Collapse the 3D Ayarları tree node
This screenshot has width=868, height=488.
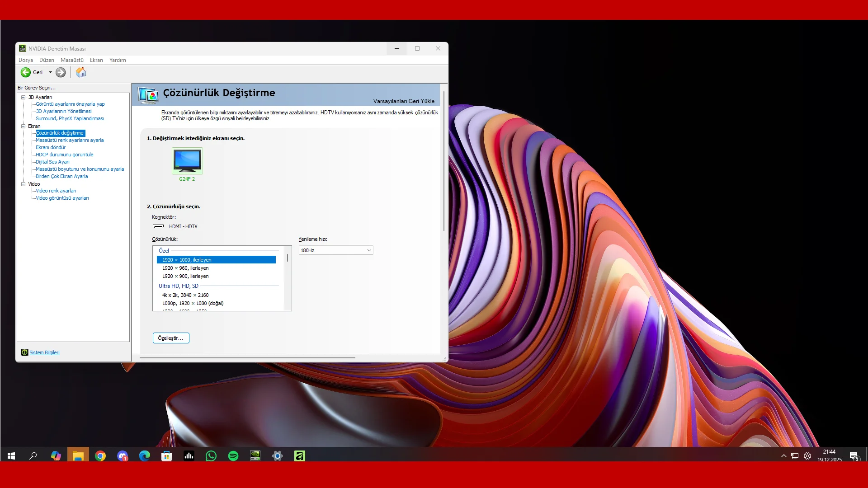pos(24,97)
